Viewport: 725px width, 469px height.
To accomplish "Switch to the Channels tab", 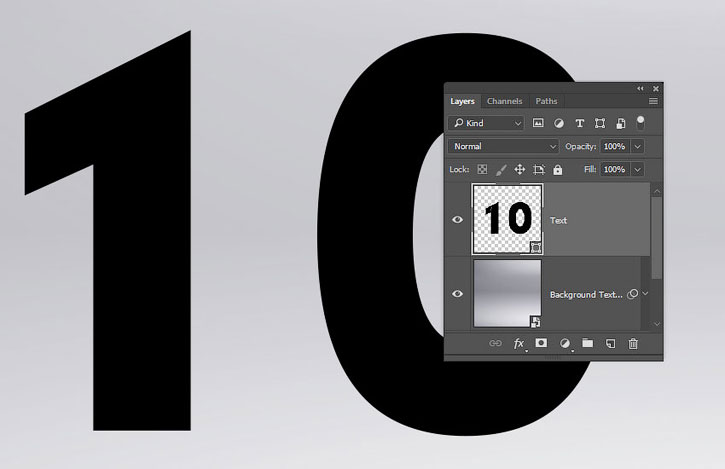I will coord(504,101).
